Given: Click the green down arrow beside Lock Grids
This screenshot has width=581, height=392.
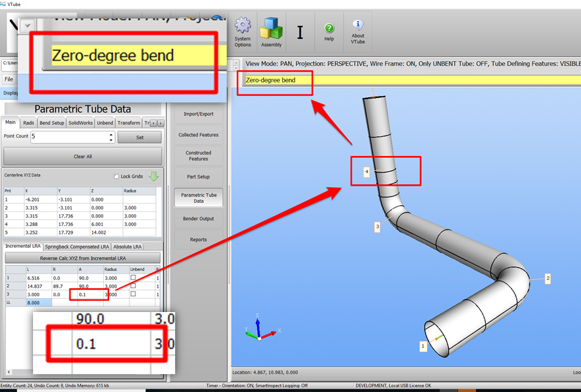Looking at the screenshot, I should pyautogui.click(x=153, y=176).
